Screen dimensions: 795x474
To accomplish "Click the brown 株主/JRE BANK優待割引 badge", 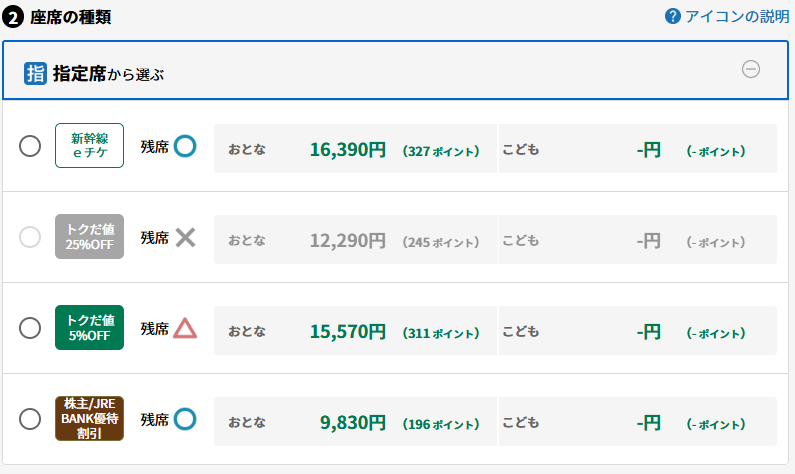I will (89, 419).
